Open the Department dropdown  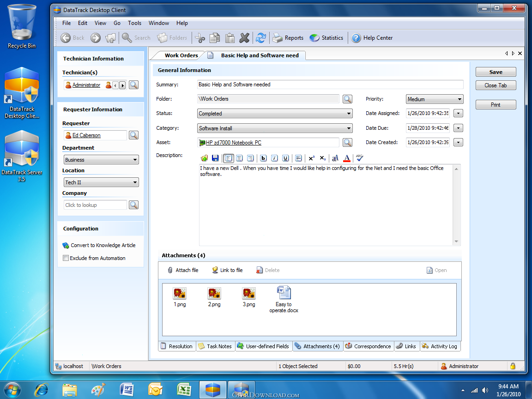click(x=101, y=159)
